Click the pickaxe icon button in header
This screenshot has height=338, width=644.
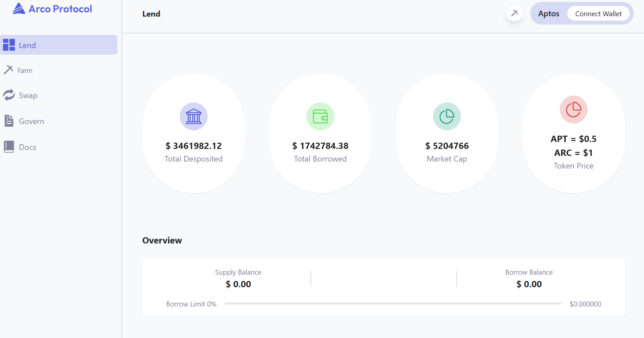[514, 14]
